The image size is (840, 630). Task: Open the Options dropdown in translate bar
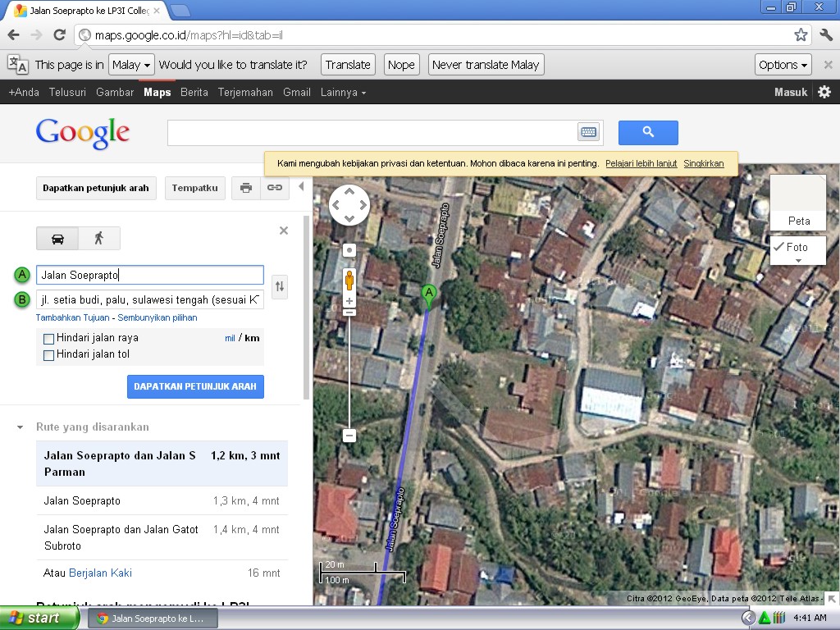783,64
